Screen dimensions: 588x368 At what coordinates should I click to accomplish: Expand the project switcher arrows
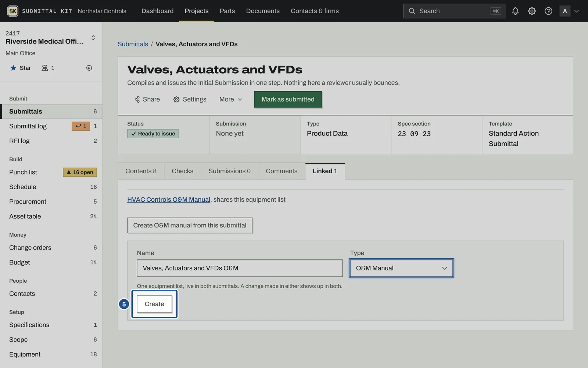coord(93,38)
